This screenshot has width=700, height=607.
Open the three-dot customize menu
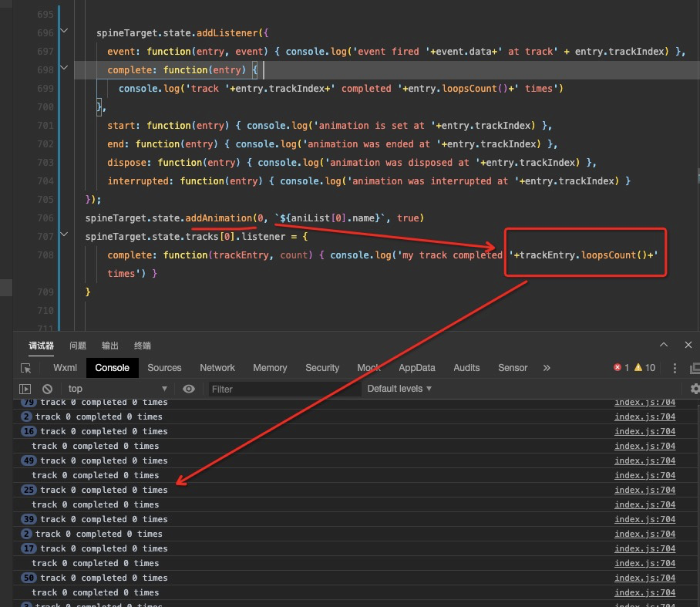pos(676,368)
